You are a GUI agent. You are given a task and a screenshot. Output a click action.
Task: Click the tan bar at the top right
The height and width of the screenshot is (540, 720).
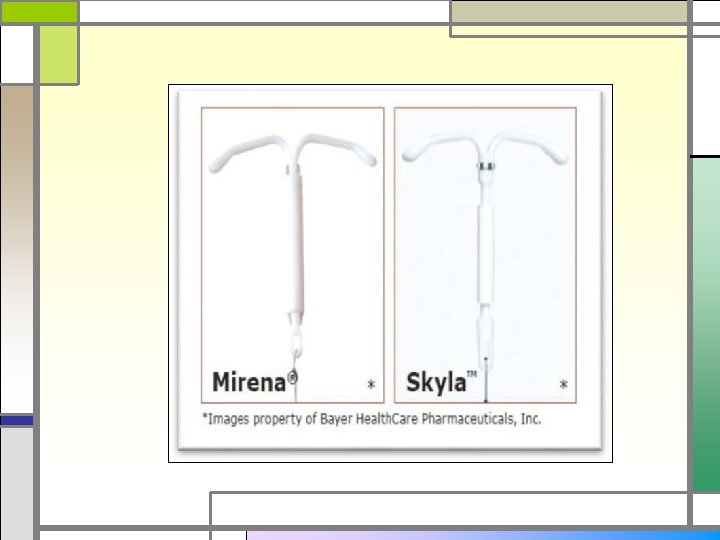click(569, 12)
